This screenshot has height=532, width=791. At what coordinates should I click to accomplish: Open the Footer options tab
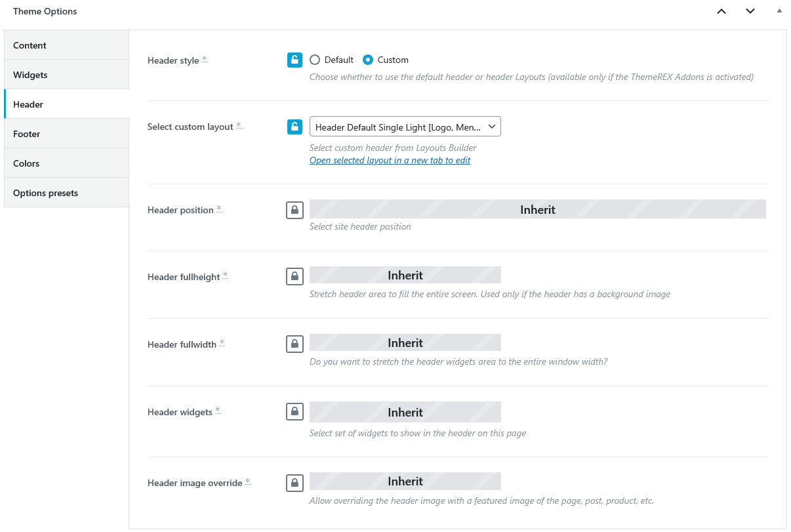[x=66, y=134]
